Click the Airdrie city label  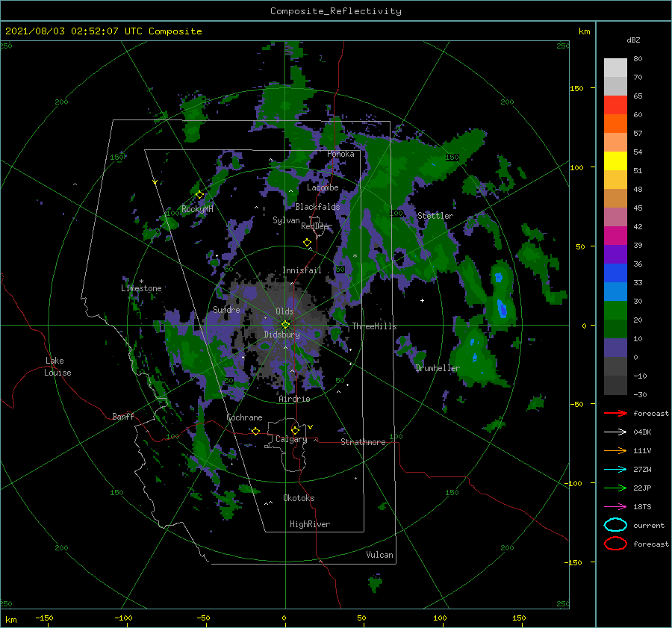[294, 399]
